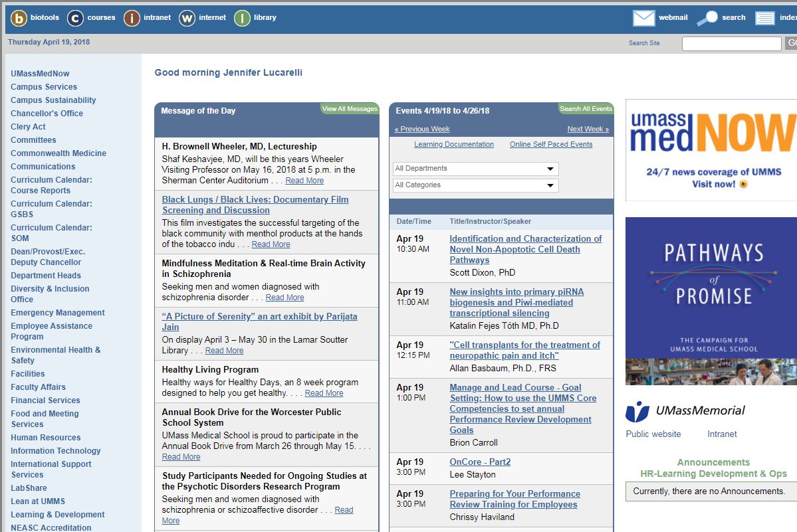Open Human Resources in sidebar

click(x=45, y=438)
